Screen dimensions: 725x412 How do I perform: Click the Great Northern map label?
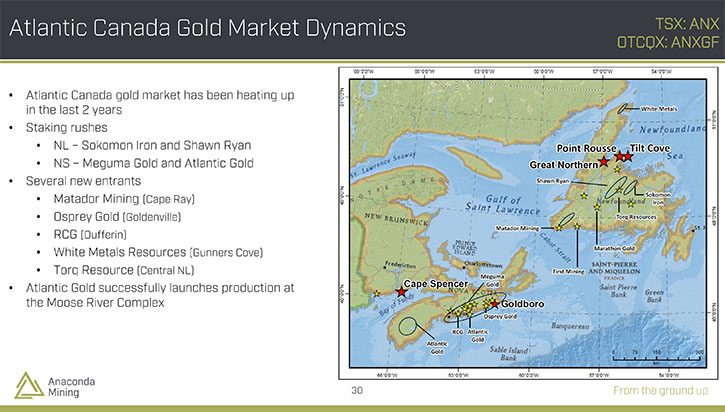[x=564, y=165]
